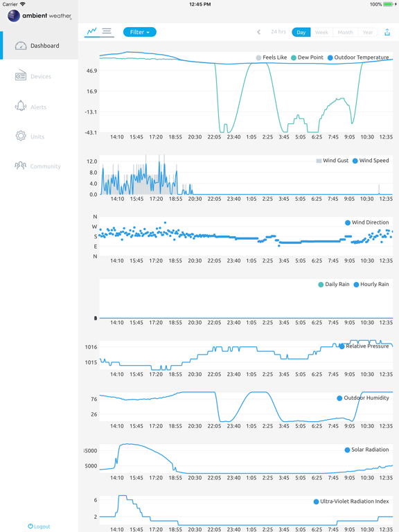Open the Community people icon
This screenshot has height=532, width=399.
pos(20,166)
